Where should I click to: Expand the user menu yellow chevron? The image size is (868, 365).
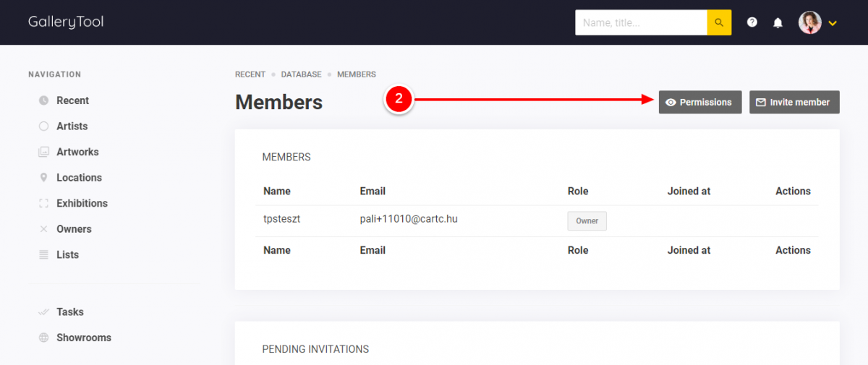click(x=833, y=23)
